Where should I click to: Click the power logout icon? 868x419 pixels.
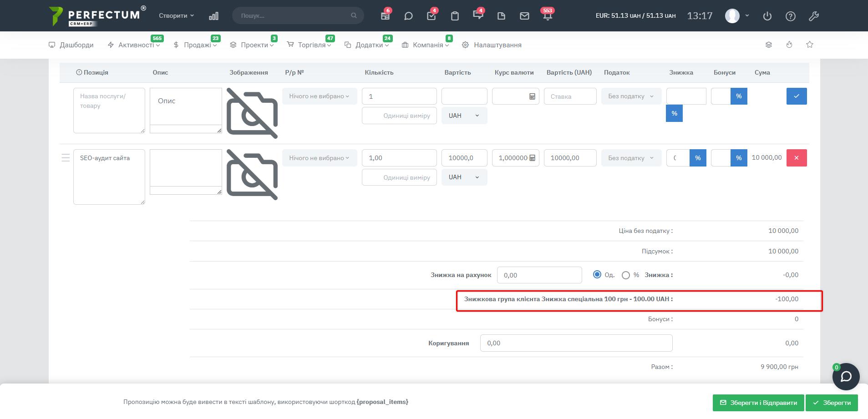[x=767, y=16]
